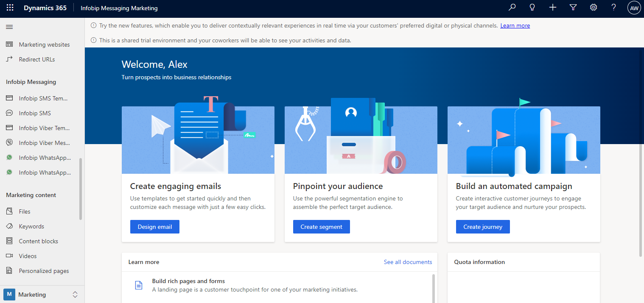Click the sidebar navigation scrollbar

pos(81,189)
